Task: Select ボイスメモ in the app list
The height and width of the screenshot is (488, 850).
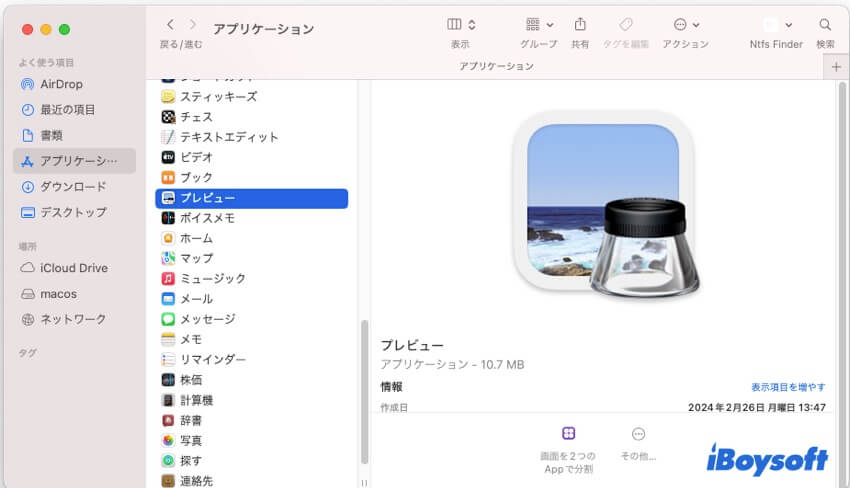Action: (252, 218)
